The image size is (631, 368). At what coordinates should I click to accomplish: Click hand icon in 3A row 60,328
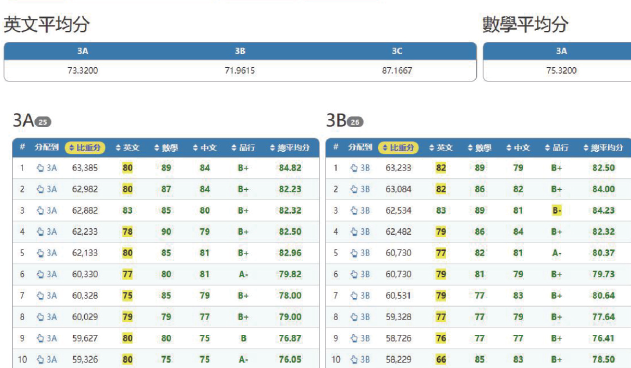(40, 296)
